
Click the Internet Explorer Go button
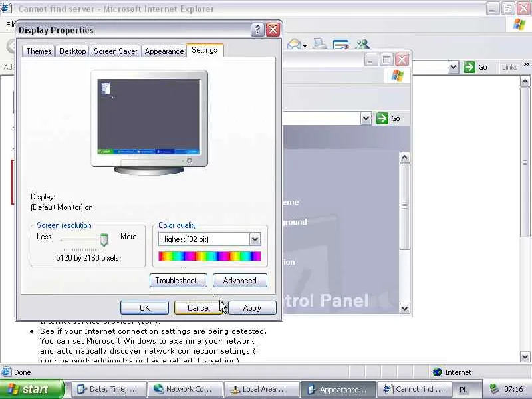(x=475, y=67)
